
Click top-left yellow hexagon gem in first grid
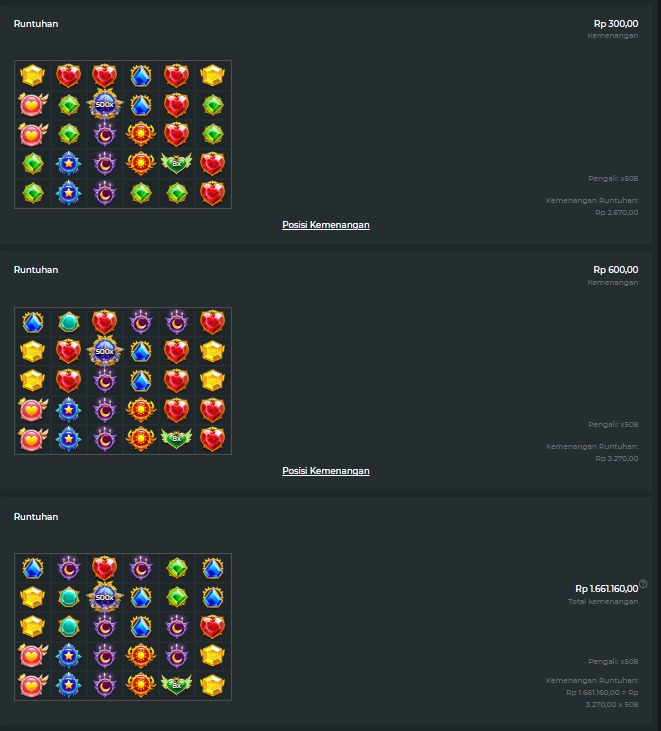click(x=33, y=75)
